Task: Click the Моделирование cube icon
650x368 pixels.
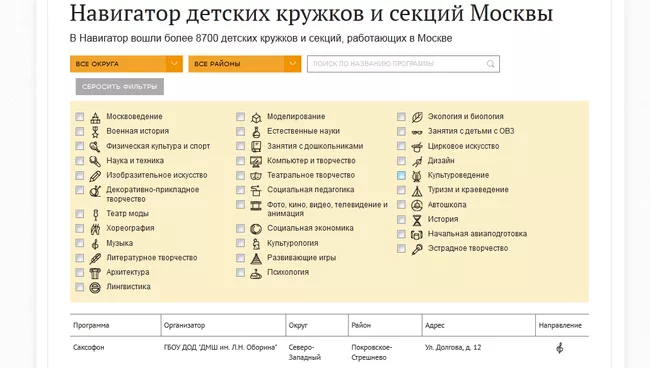Action: (256, 118)
